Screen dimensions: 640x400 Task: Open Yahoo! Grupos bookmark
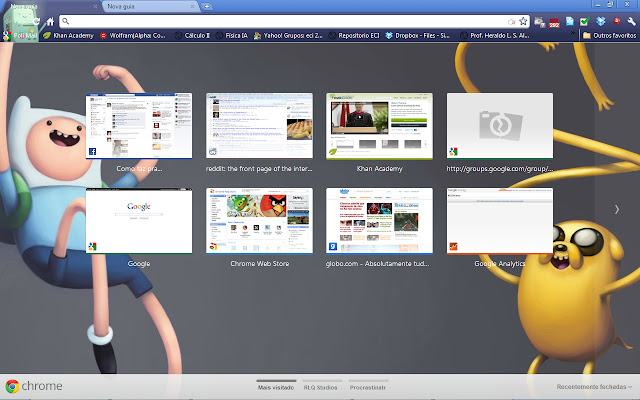click(288, 36)
